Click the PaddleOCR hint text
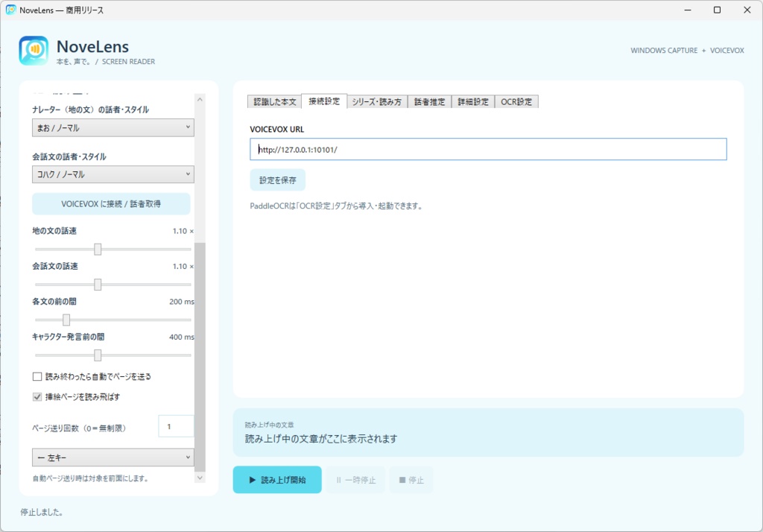This screenshot has height=532, width=763. coord(336,206)
